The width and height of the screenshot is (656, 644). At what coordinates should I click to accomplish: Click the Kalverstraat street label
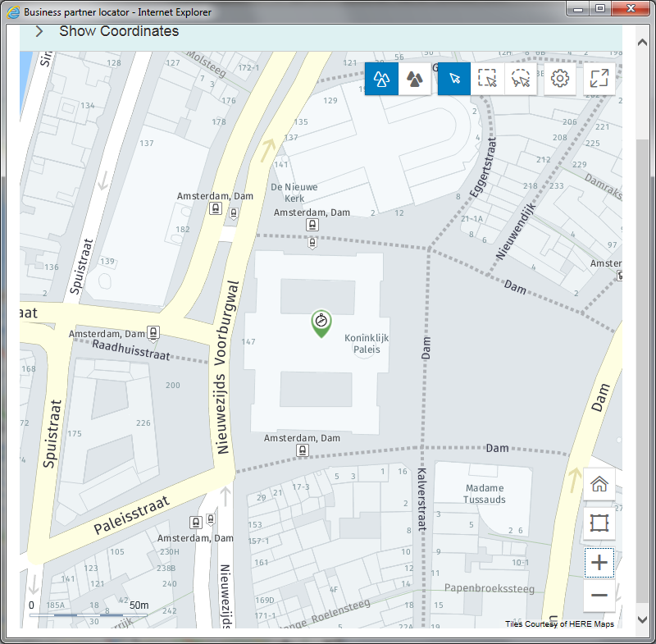pos(421,500)
